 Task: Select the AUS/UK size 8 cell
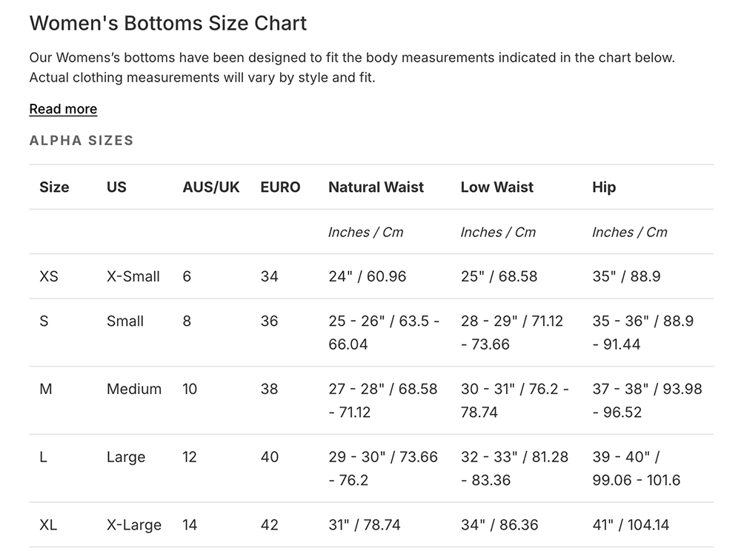pos(187,321)
